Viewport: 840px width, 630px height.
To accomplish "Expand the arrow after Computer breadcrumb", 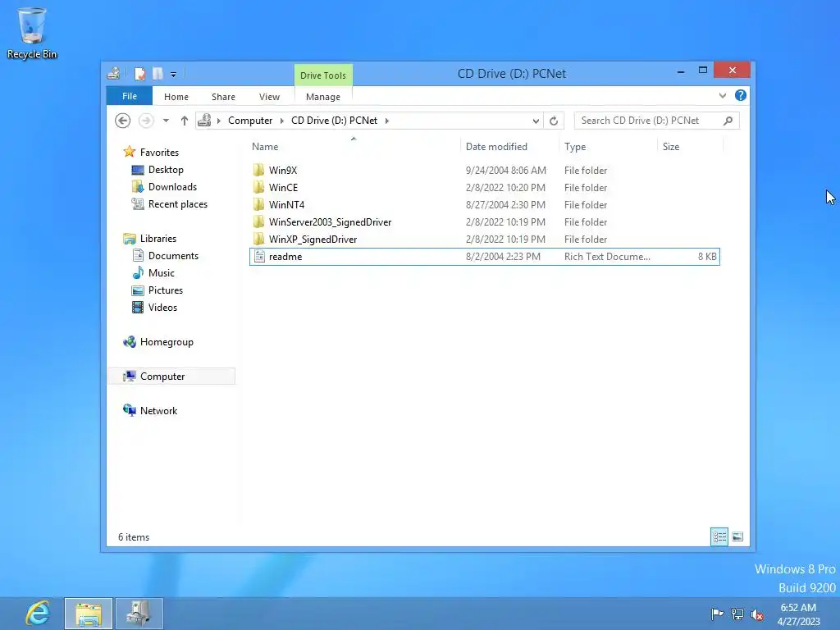I will coord(282,121).
